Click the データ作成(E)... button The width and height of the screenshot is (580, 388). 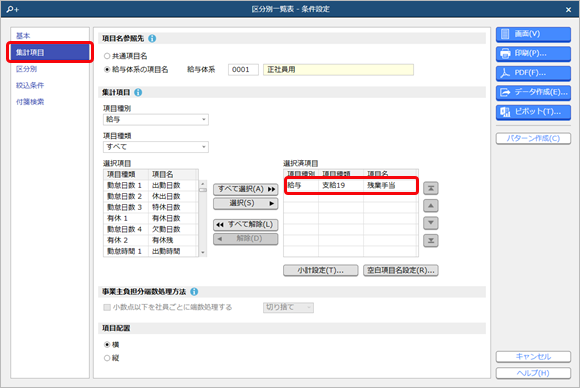tap(533, 92)
